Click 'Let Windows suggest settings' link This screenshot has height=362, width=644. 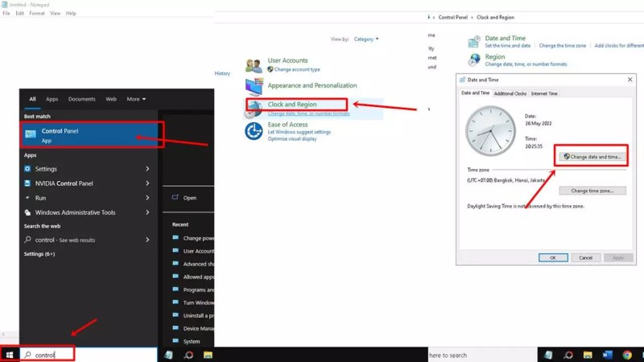(299, 132)
